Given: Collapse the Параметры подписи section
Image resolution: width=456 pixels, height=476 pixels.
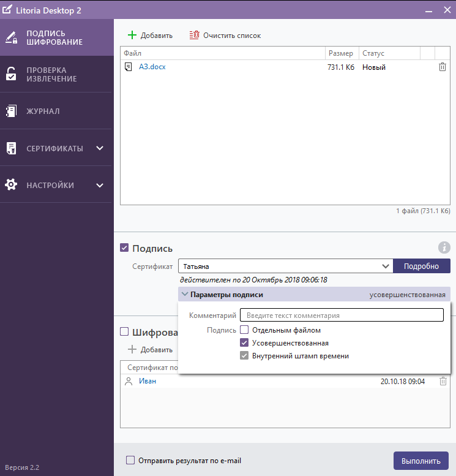Looking at the screenshot, I should pyautogui.click(x=315, y=295).
